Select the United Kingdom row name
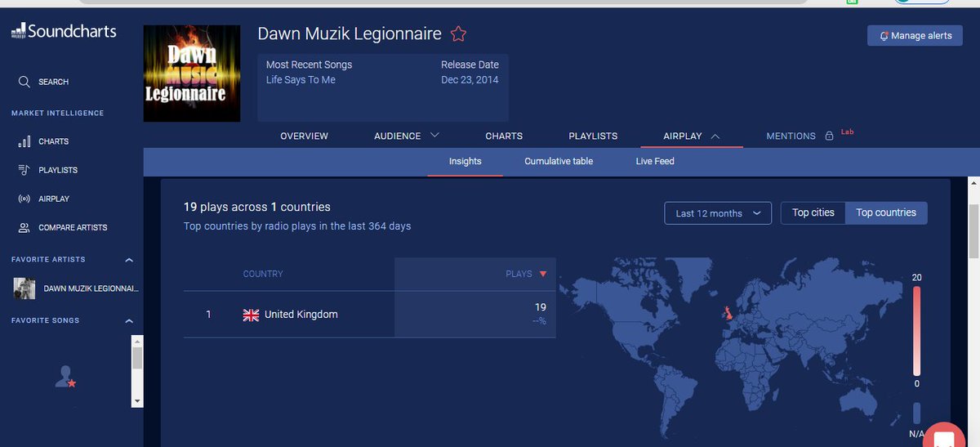The width and height of the screenshot is (980, 447). point(301,315)
